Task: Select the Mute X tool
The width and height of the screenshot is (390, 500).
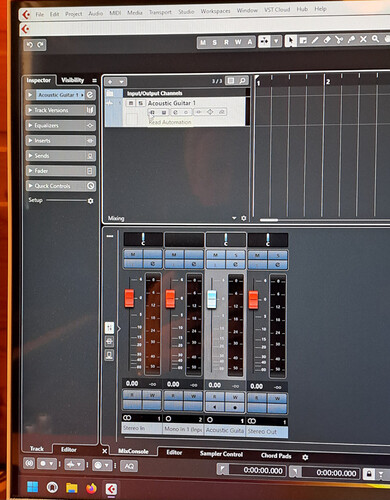Action: [363, 39]
